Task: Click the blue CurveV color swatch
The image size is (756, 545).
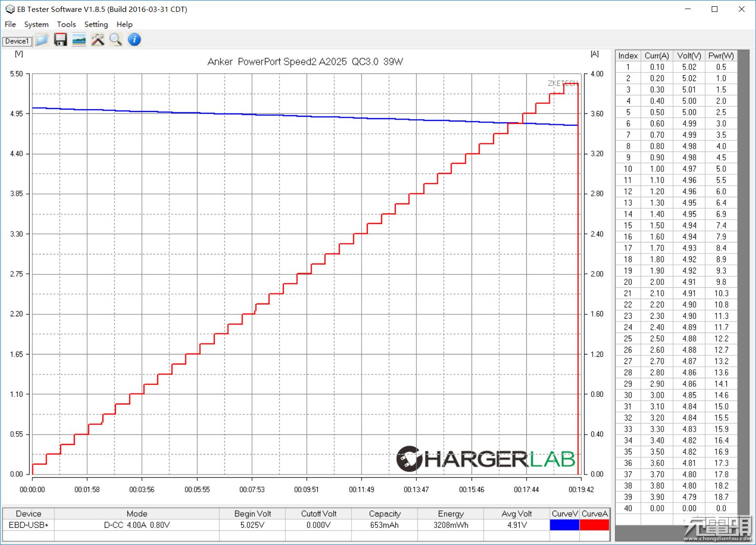Action: [x=564, y=525]
